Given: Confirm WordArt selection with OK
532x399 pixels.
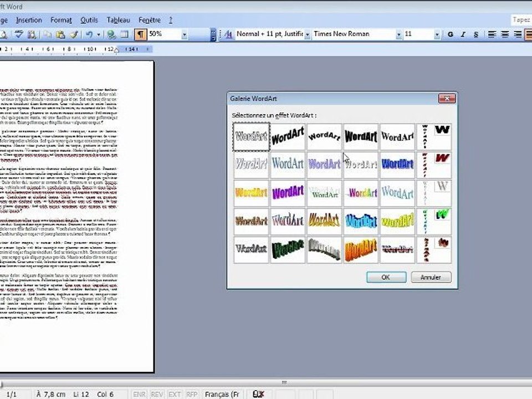Looking at the screenshot, I should pyautogui.click(x=386, y=277).
